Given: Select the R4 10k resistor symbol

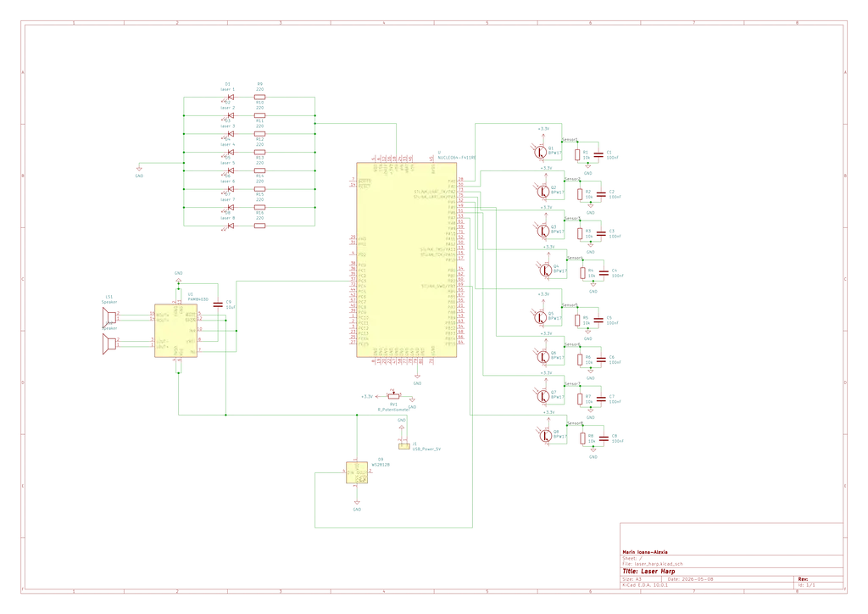Looking at the screenshot, I should [582, 273].
